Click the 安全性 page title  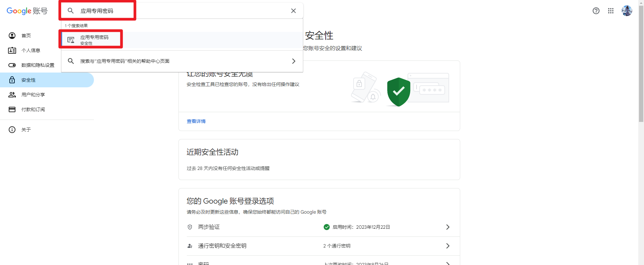[x=319, y=35]
